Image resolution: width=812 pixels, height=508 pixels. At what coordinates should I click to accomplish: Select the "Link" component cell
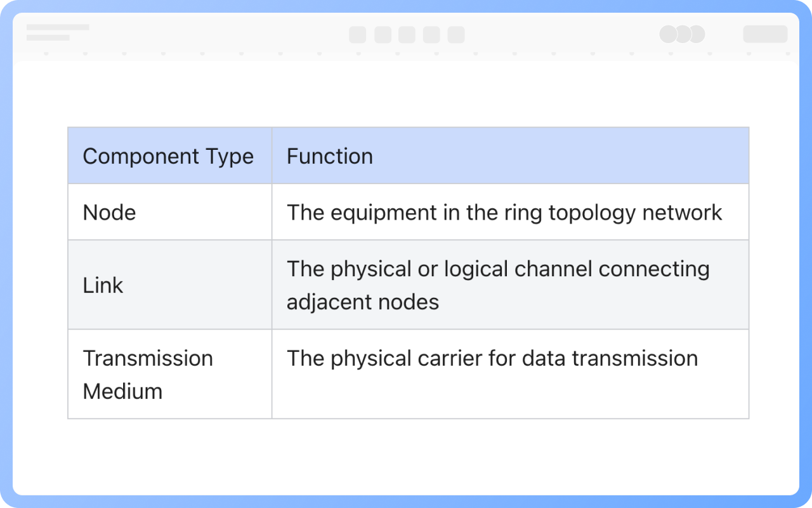point(103,285)
